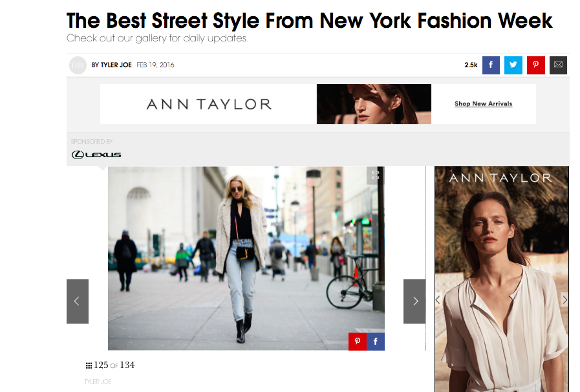The width and height of the screenshot is (580, 392).
Task: Expand gallery photo to fullscreen
Action: [x=375, y=175]
